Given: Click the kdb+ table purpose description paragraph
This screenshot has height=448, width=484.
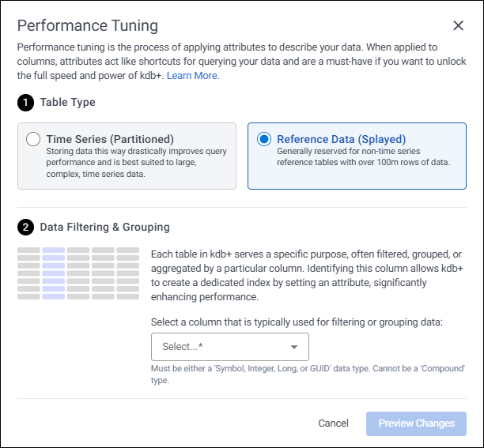Looking at the screenshot, I should point(306,276).
